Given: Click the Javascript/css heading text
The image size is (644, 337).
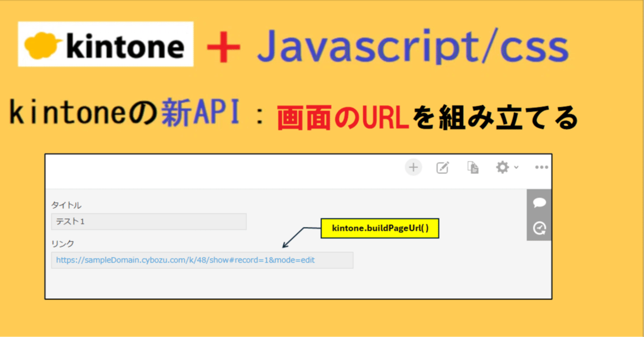Looking at the screenshot, I should 413,46.
